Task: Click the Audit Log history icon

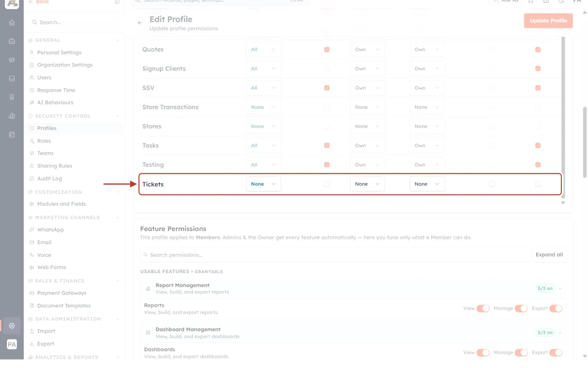Action: pos(32,179)
